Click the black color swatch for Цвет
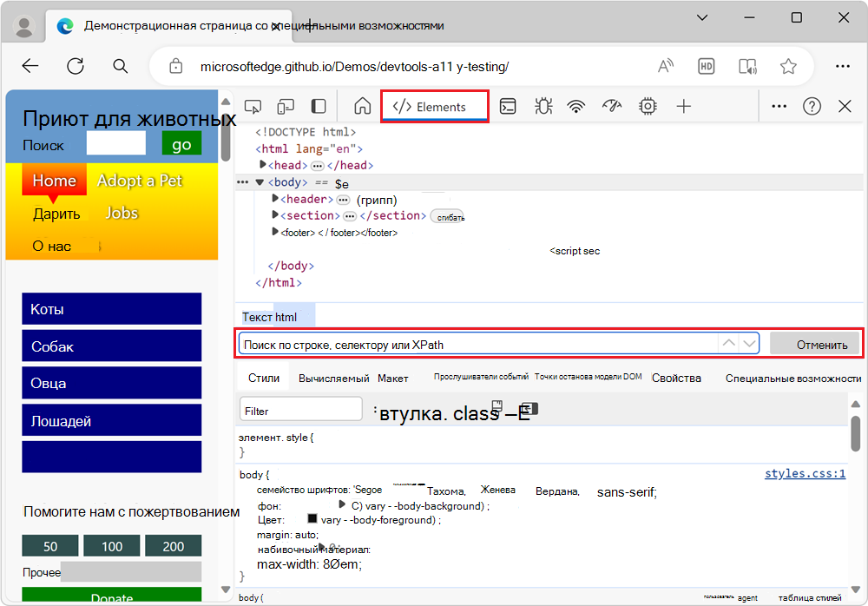The width and height of the screenshot is (868, 606). (x=312, y=519)
